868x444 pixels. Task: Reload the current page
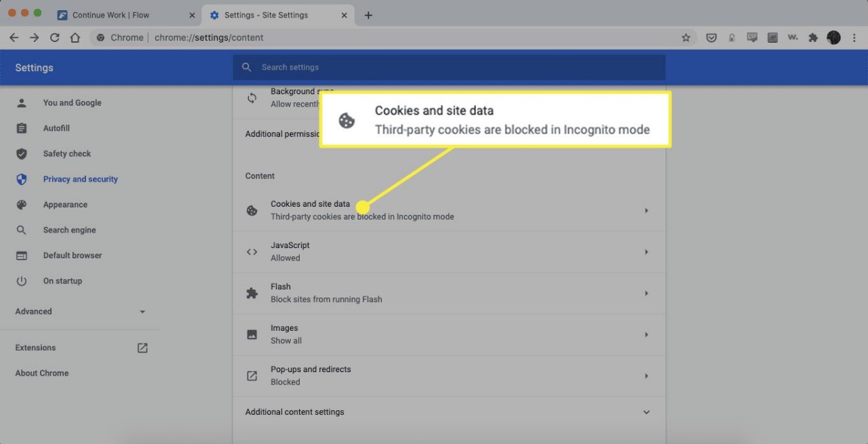point(55,38)
